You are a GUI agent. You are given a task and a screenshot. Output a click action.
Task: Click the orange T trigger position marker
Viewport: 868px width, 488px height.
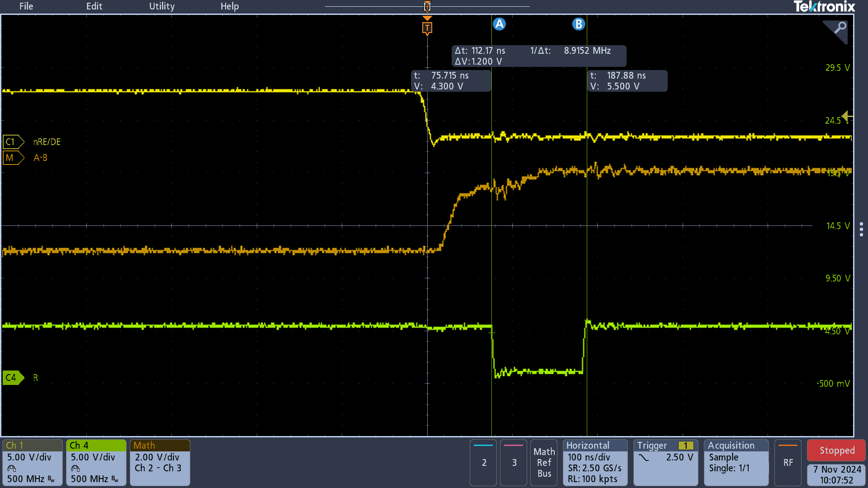(x=427, y=28)
